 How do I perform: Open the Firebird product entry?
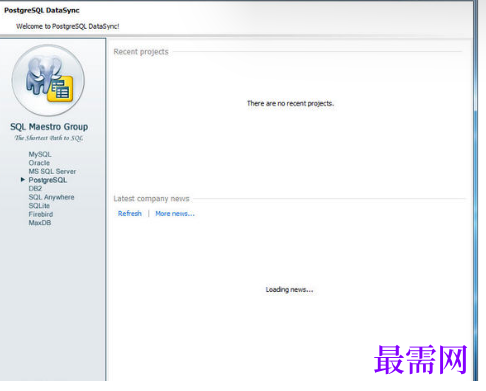coord(41,214)
